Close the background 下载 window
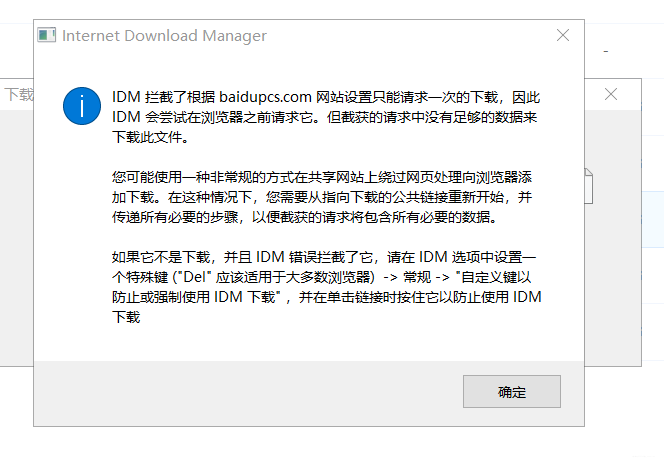 [x=611, y=94]
